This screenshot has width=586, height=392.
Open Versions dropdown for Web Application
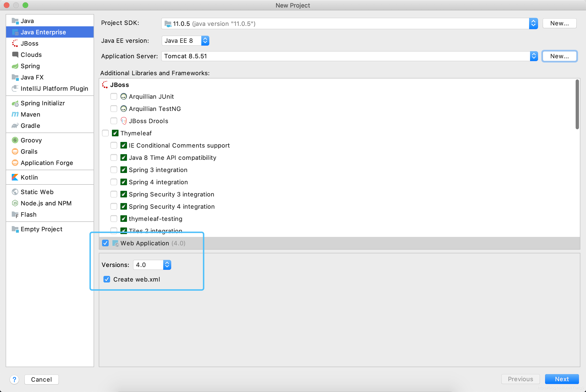[x=167, y=265]
